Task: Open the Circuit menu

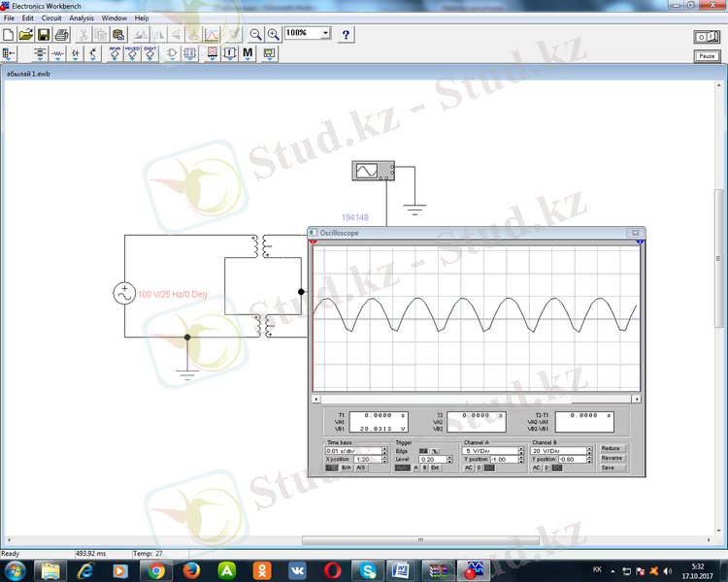Action: click(50, 17)
